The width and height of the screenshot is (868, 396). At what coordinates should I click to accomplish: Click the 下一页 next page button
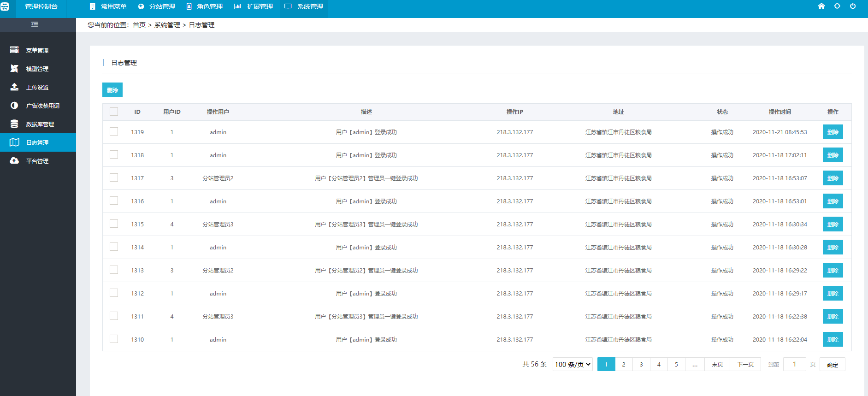click(x=745, y=364)
